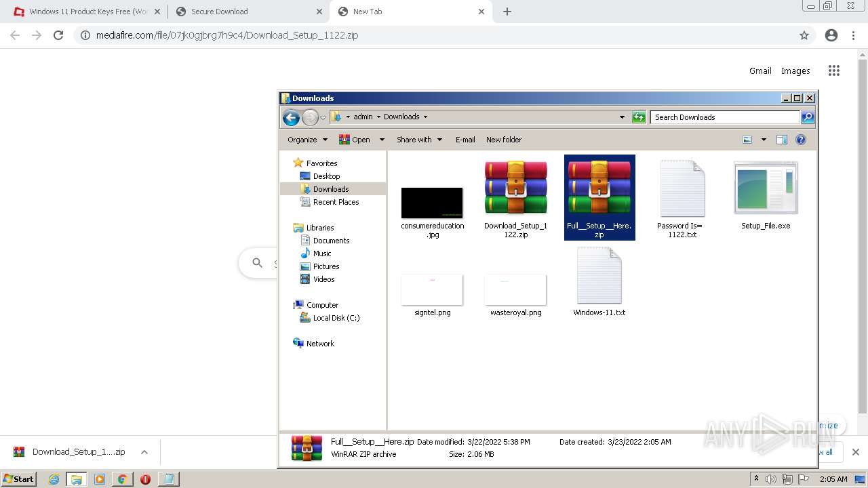Screen dimensions: 868x488
Task: Click the Change your view icon
Action: point(747,140)
